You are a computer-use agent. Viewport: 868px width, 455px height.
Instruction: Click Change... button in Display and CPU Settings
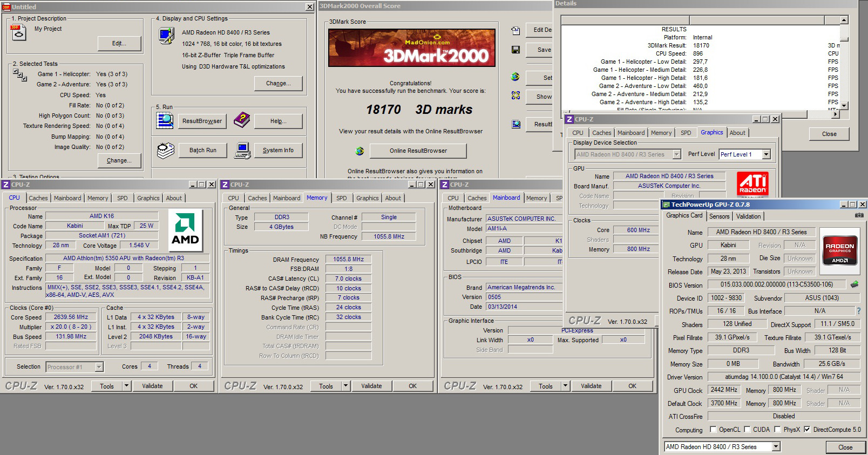279,83
